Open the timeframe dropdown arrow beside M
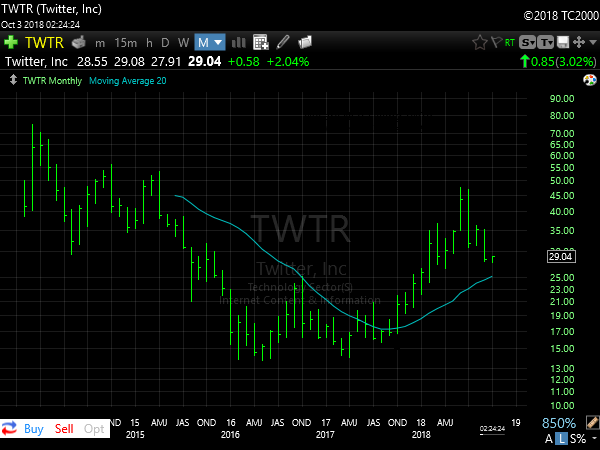 [218, 42]
